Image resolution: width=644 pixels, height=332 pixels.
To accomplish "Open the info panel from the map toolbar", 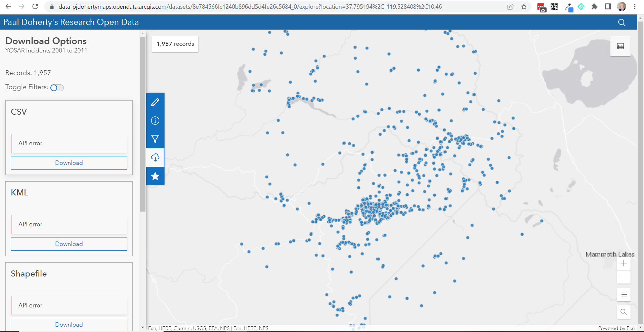I will coord(155,120).
